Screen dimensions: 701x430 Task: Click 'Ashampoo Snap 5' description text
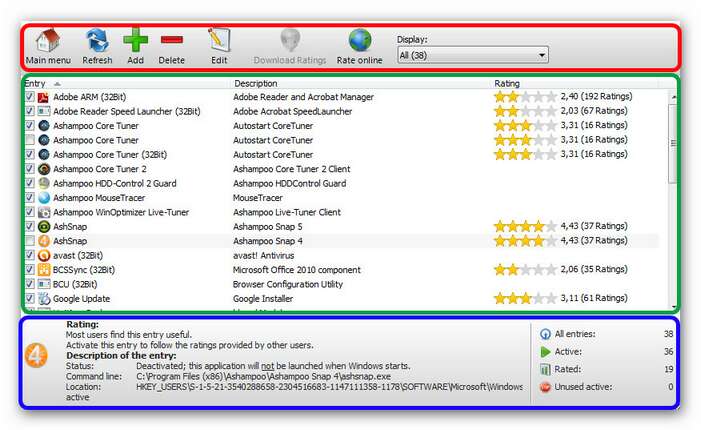pos(267,227)
